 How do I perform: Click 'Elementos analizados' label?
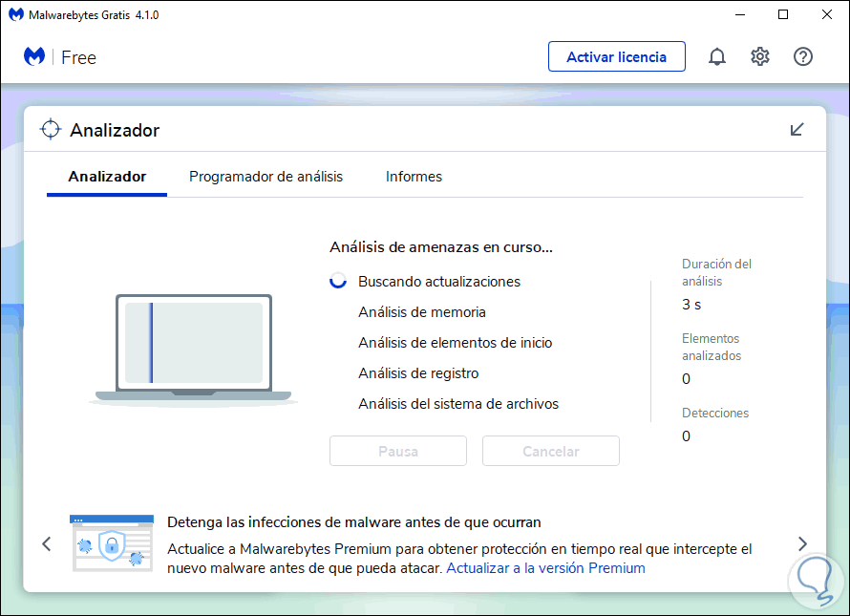click(x=712, y=347)
